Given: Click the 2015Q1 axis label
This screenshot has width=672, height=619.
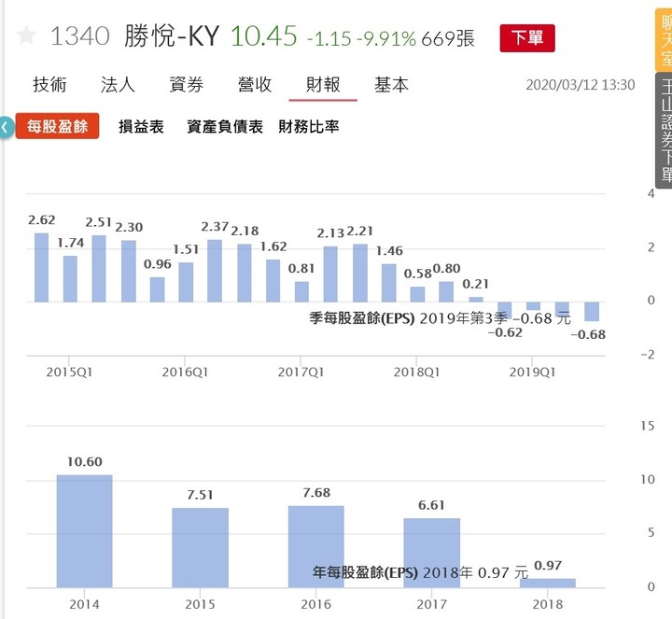Looking at the screenshot, I should [x=69, y=373].
